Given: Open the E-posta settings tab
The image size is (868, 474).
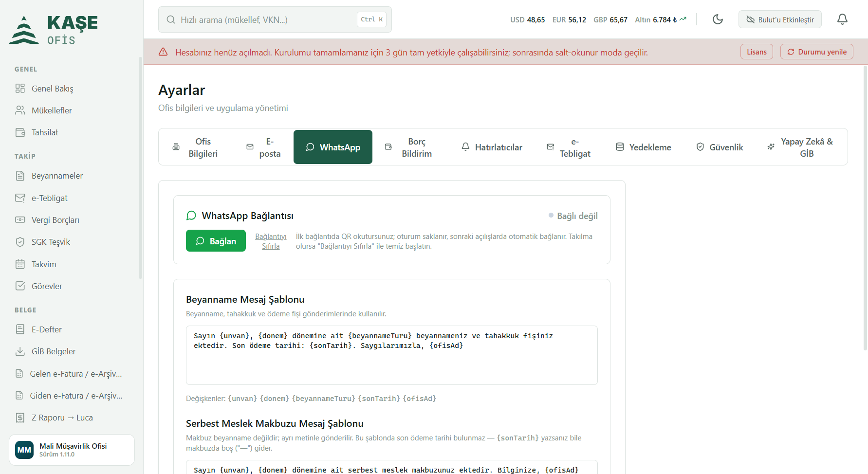Looking at the screenshot, I should [263, 147].
